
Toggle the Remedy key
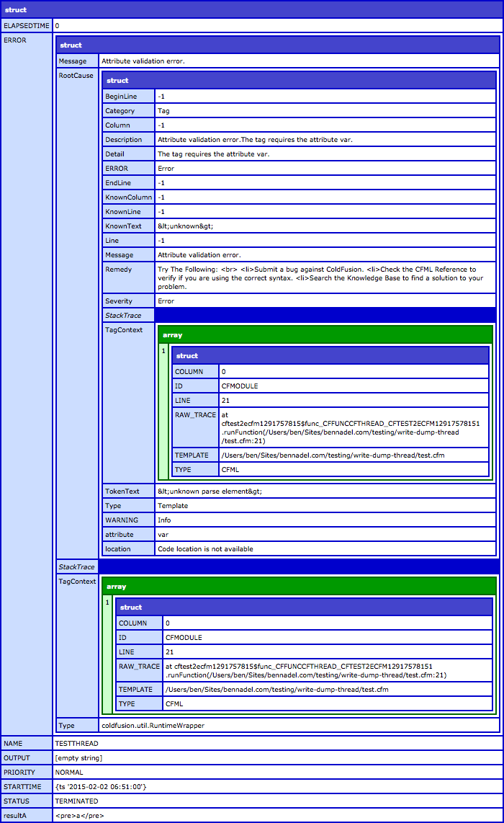point(128,277)
